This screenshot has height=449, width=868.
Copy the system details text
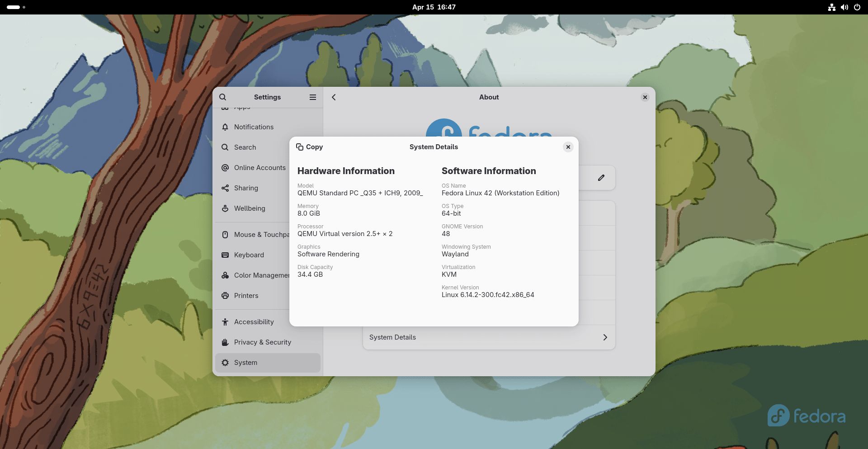click(310, 147)
